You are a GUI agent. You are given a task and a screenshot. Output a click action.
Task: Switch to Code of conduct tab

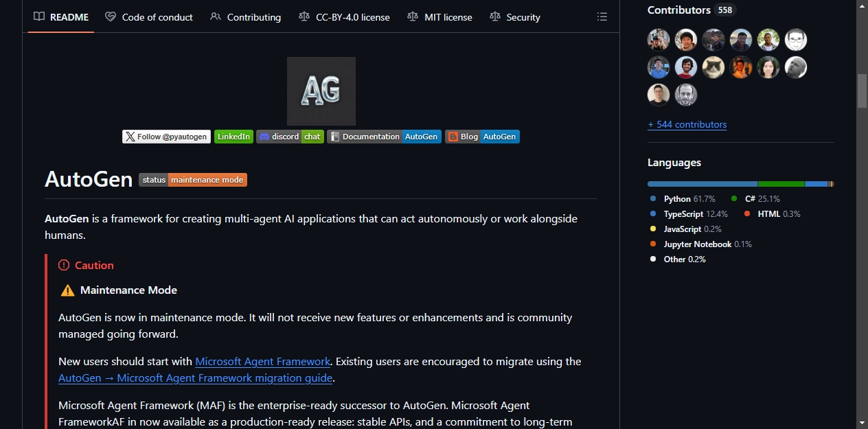(149, 16)
